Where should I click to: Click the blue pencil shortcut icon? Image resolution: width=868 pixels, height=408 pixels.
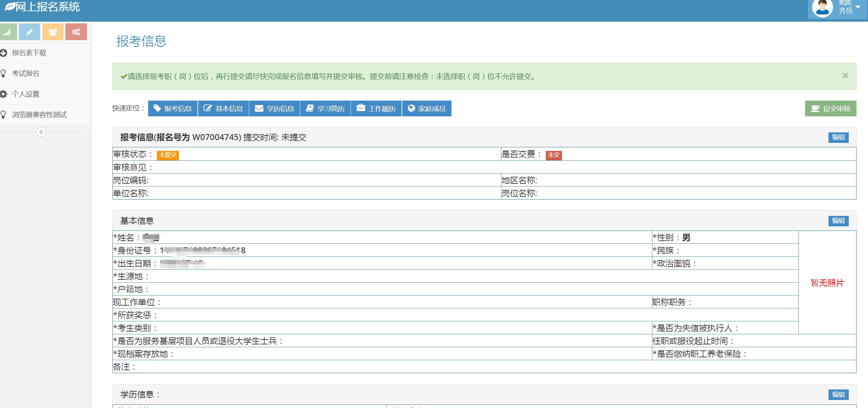pyautogui.click(x=29, y=32)
